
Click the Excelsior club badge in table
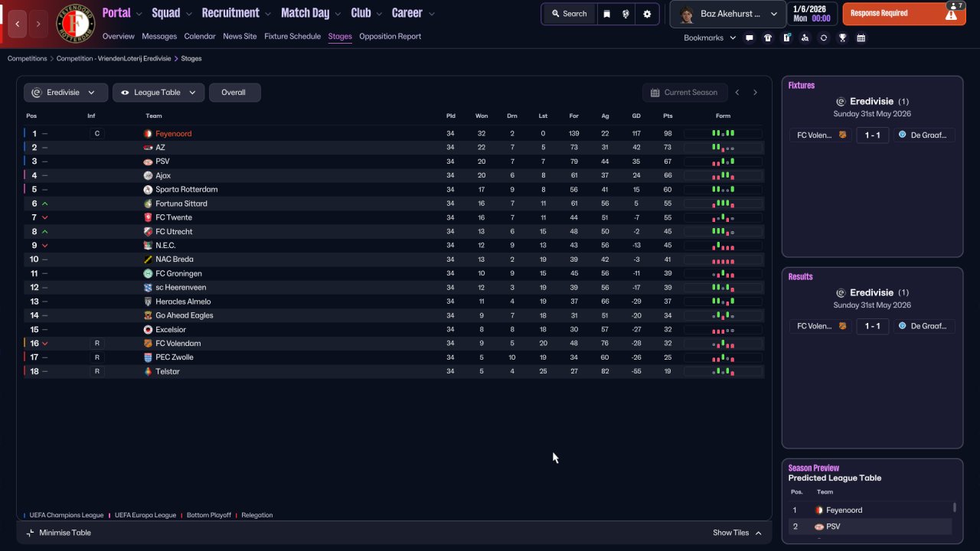tap(148, 329)
